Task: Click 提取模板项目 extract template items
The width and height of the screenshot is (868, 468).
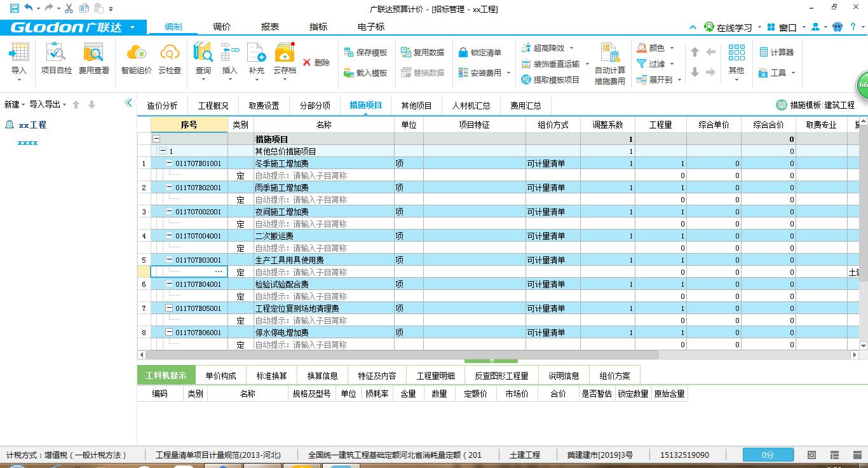Action: [550, 79]
